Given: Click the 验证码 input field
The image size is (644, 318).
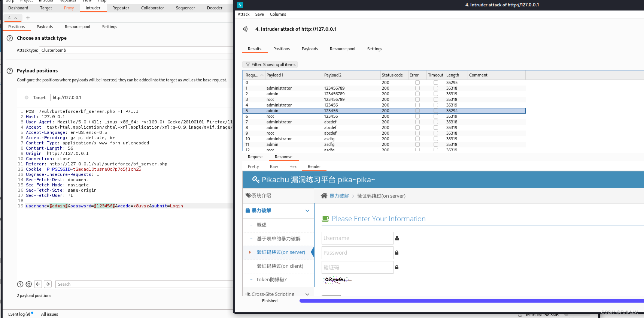Looking at the screenshot, I should coord(357,267).
